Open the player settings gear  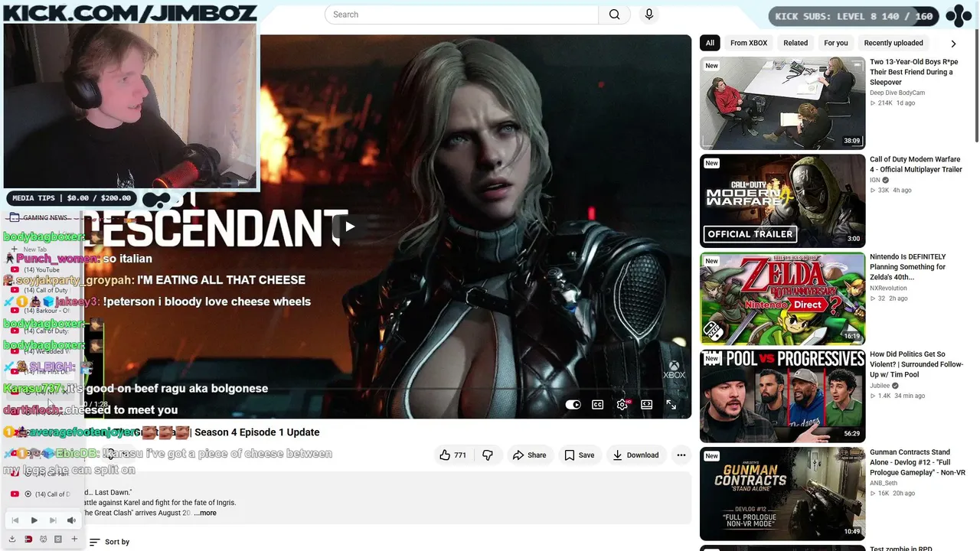pyautogui.click(x=622, y=405)
